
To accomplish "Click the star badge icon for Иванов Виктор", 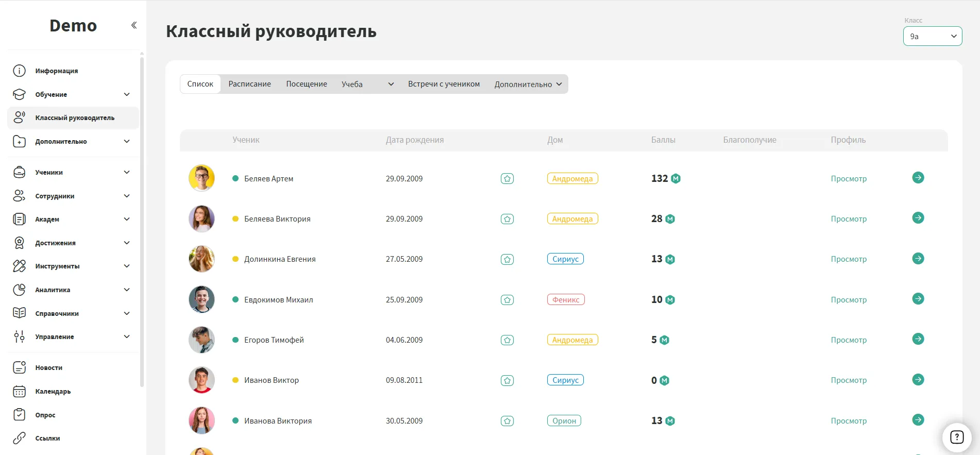I will (507, 381).
